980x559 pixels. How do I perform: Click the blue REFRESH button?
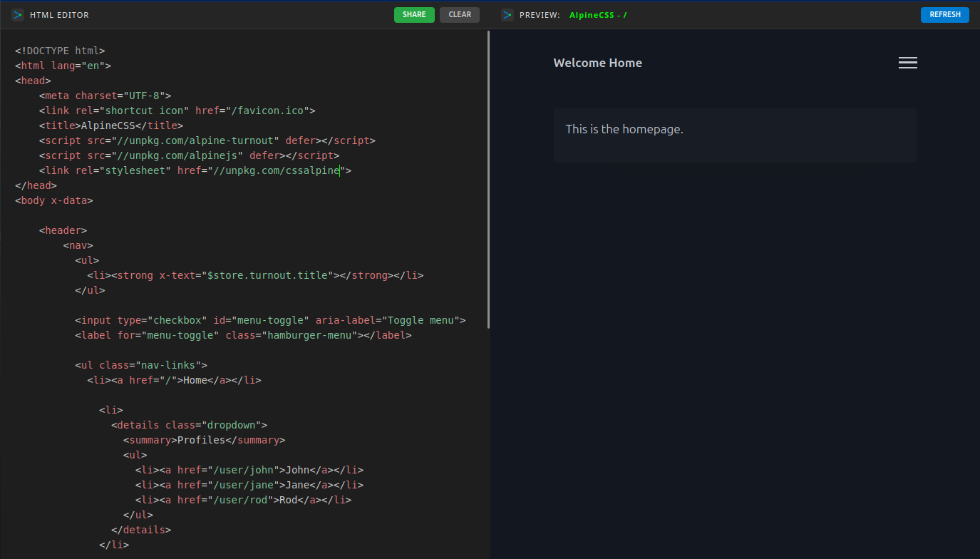tap(944, 15)
